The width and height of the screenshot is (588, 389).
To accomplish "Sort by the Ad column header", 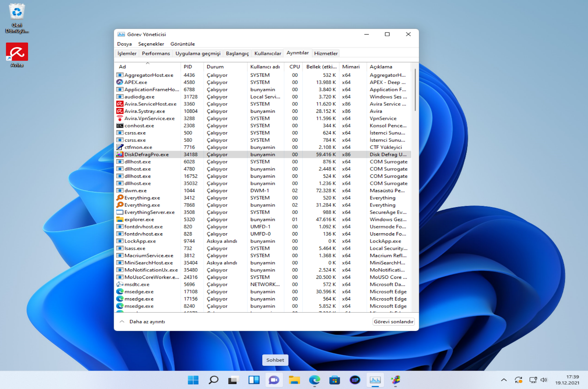I will click(148, 67).
